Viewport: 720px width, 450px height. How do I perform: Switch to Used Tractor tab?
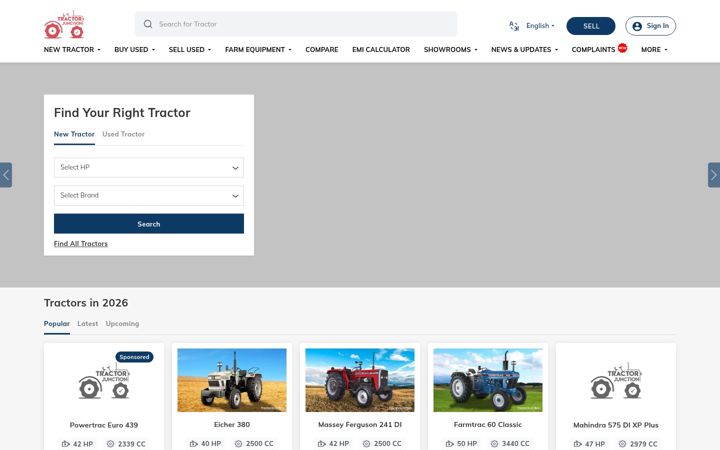click(124, 134)
